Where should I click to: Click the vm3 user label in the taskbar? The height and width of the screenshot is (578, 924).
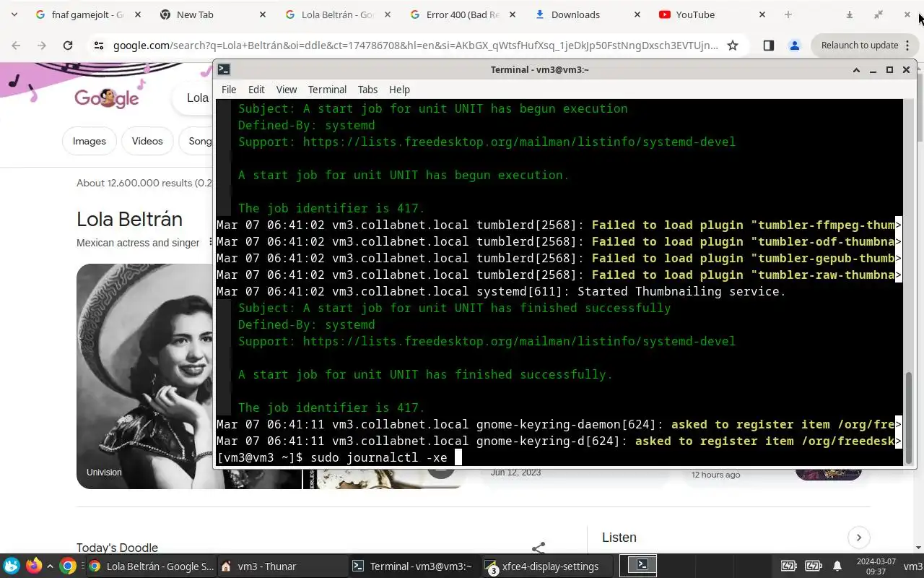[x=913, y=566]
